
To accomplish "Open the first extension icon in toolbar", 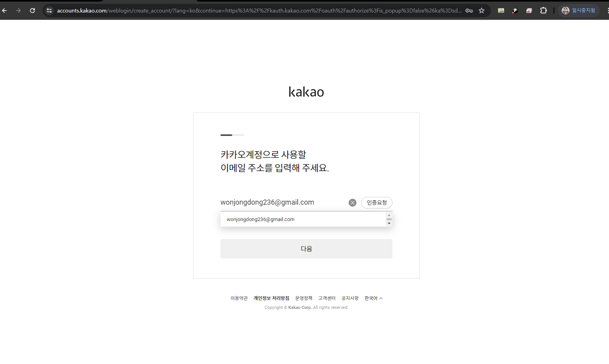I will 501,11.
